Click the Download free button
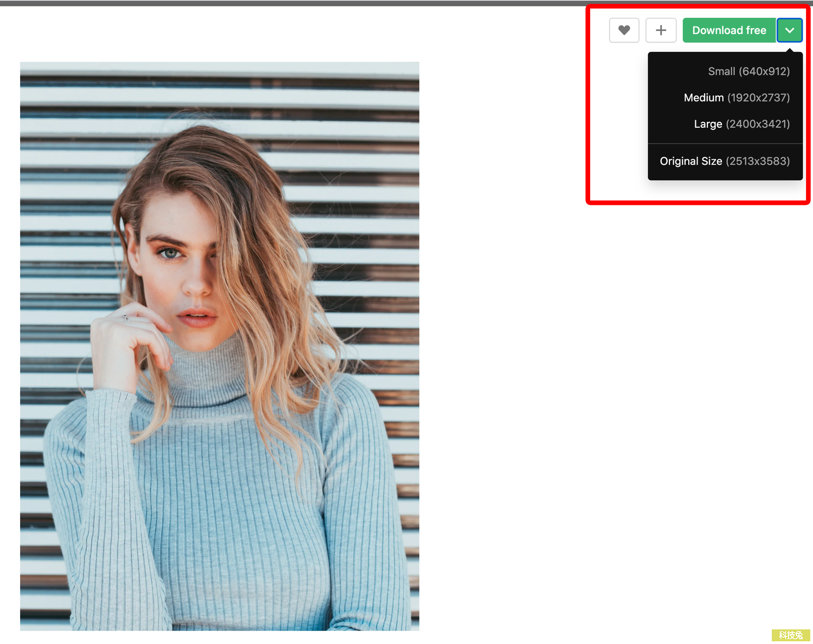This screenshot has height=644, width=813. (x=729, y=30)
